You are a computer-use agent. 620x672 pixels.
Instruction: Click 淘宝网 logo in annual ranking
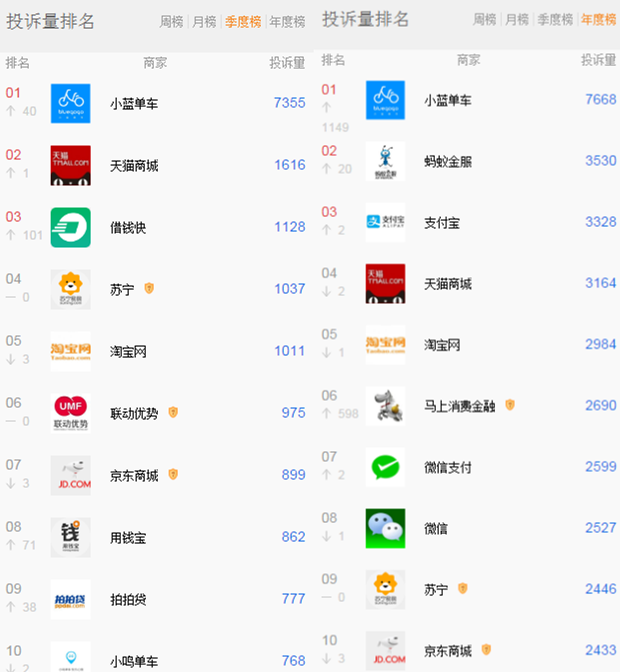[x=385, y=345]
